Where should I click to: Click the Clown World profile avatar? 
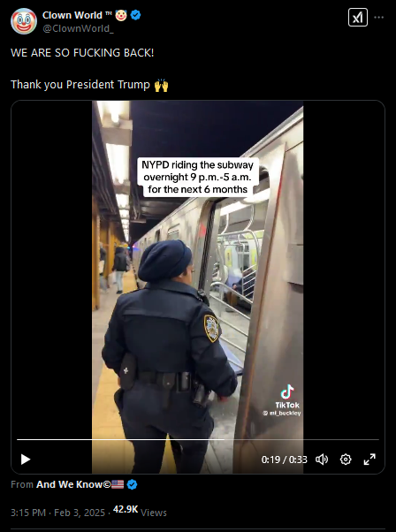coord(24,21)
